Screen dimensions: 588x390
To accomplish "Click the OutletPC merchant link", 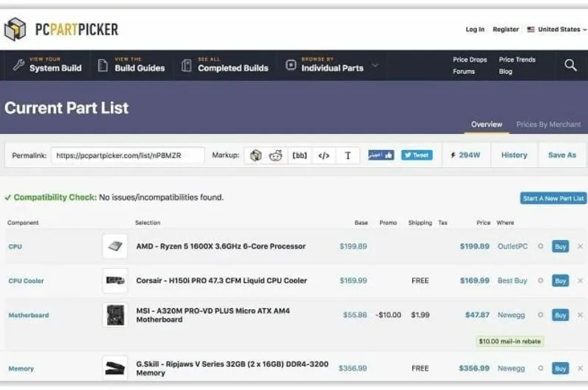I will [x=512, y=247].
